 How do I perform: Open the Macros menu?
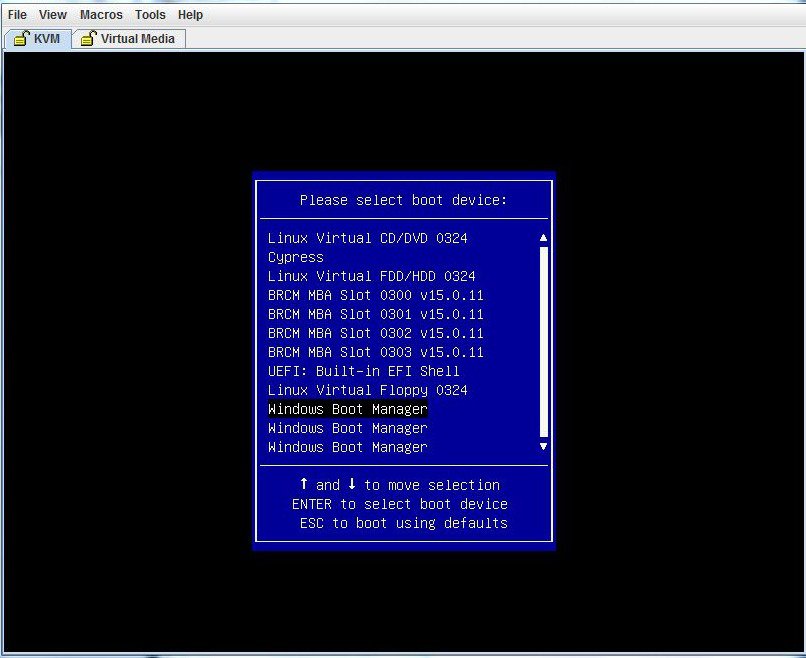tap(101, 15)
